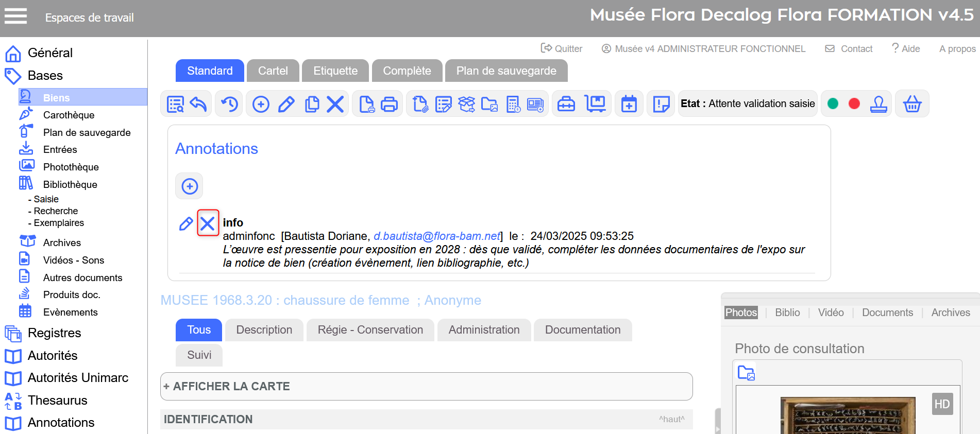
Task: Click the duplicate record icon
Action: pyautogui.click(x=312, y=104)
